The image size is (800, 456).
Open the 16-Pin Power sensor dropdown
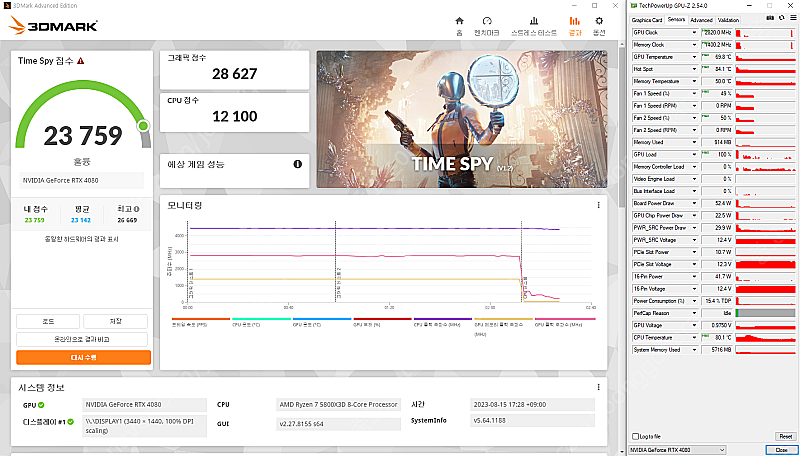pyautogui.click(x=694, y=276)
